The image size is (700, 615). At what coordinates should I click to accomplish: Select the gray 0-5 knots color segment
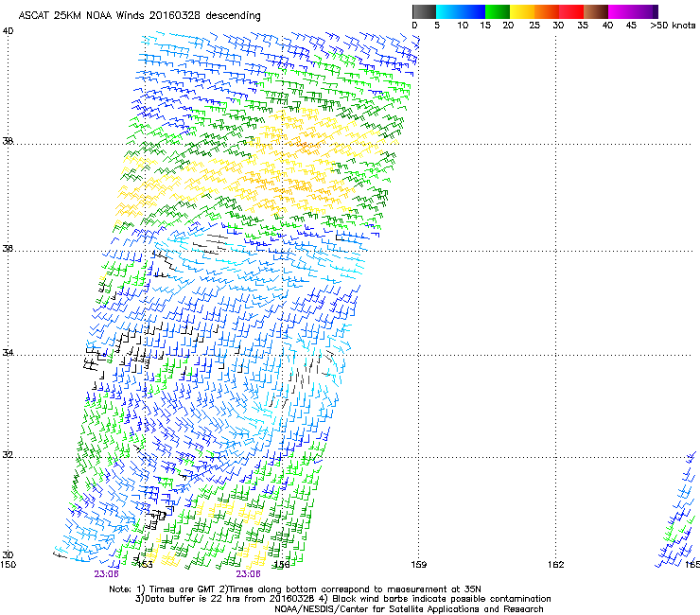(424, 11)
